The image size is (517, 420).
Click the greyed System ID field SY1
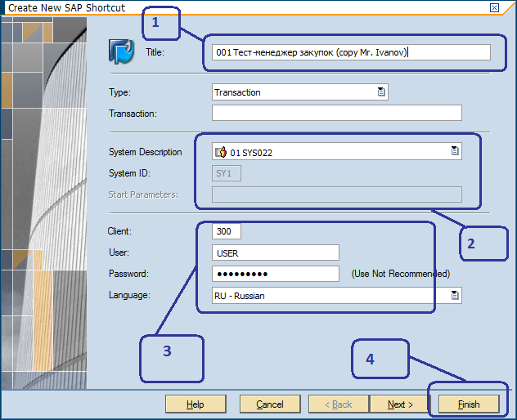[x=226, y=173]
